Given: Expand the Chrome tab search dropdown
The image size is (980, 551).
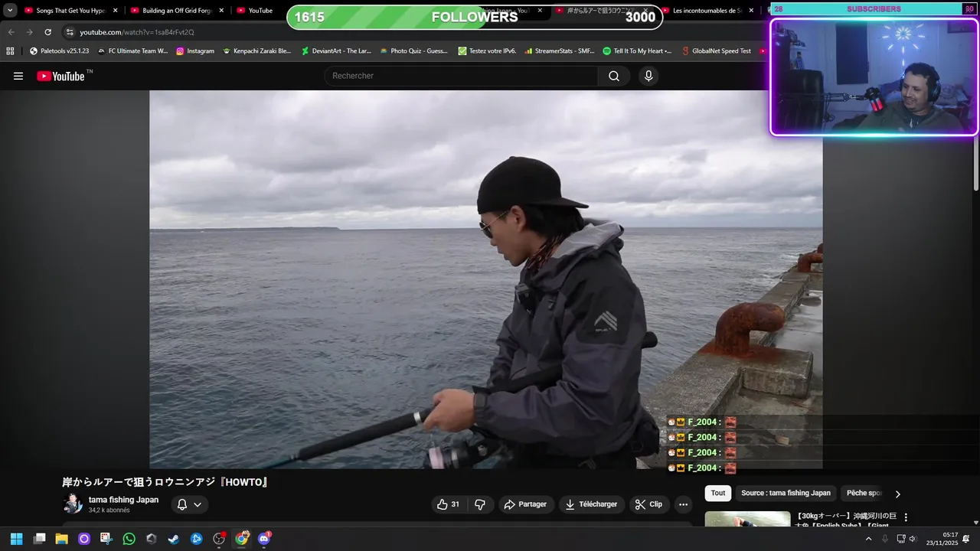Looking at the screenshot, I should click(x=10, y=11).
